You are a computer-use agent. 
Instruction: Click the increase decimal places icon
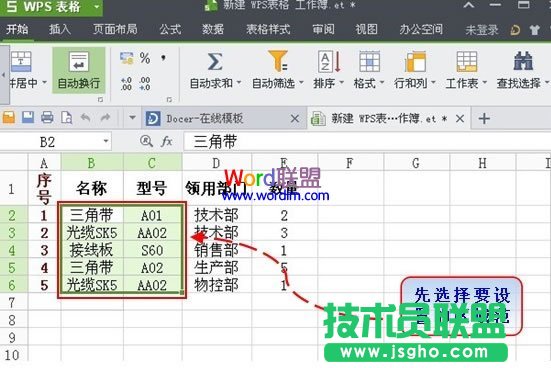pyautogui.click(x=126, y=84)
